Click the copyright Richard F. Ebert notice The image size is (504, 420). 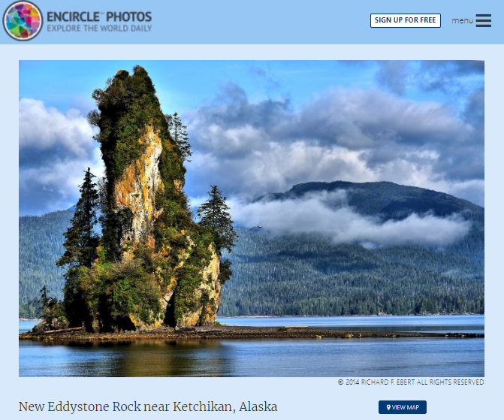click(x=410, y=382)
